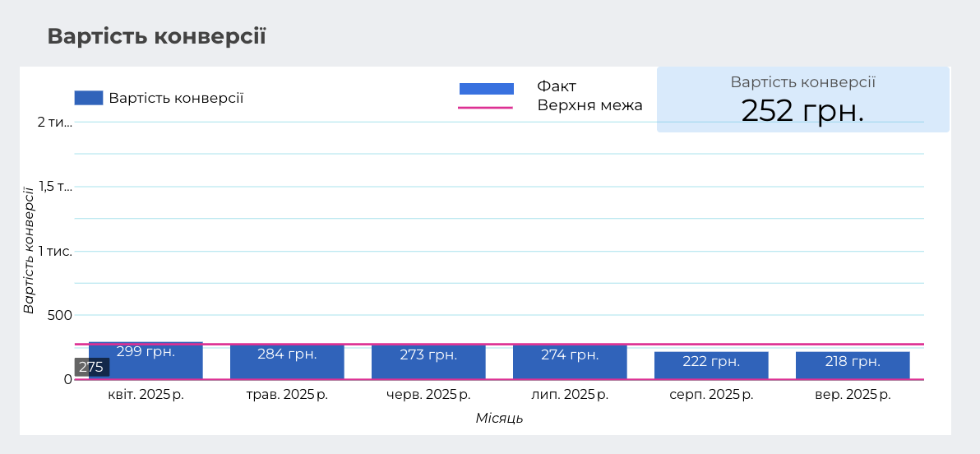Click the page heading Вартість конверсії
980x454 pixels.
(x=156, y=36)
